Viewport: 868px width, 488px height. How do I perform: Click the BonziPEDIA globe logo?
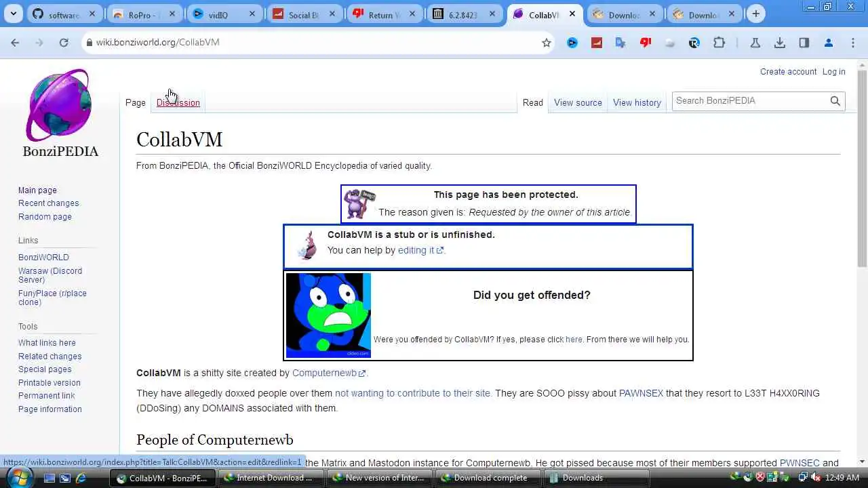click(60, 105)
